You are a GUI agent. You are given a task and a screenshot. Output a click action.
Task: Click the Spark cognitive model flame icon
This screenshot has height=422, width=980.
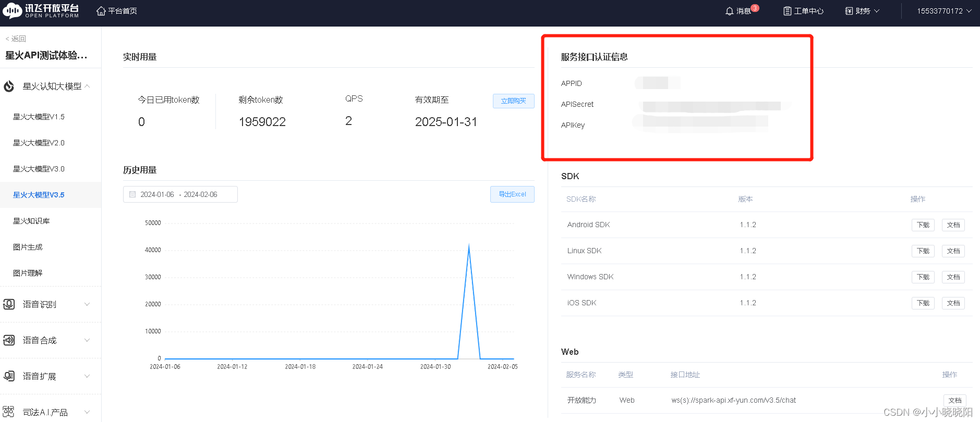click(9, 86)
